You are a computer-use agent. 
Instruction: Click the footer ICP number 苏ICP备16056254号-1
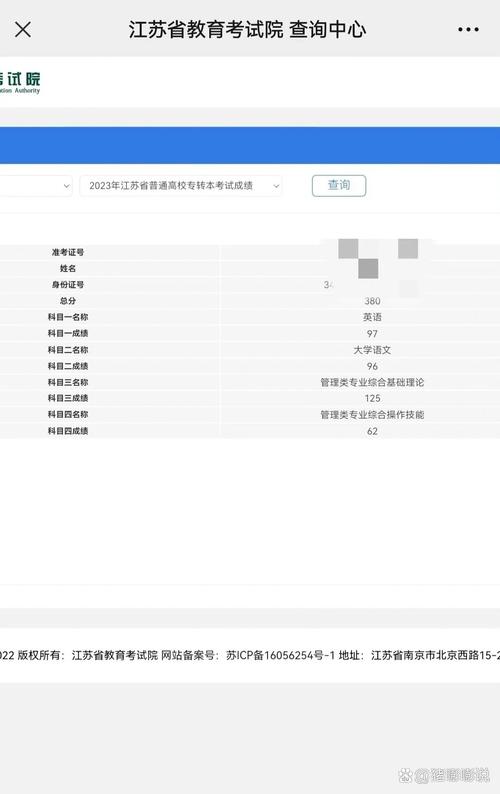[x=281, y=655]
